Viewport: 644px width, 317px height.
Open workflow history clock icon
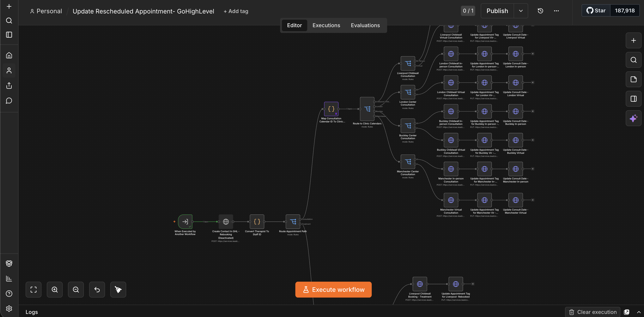point(540,11)
